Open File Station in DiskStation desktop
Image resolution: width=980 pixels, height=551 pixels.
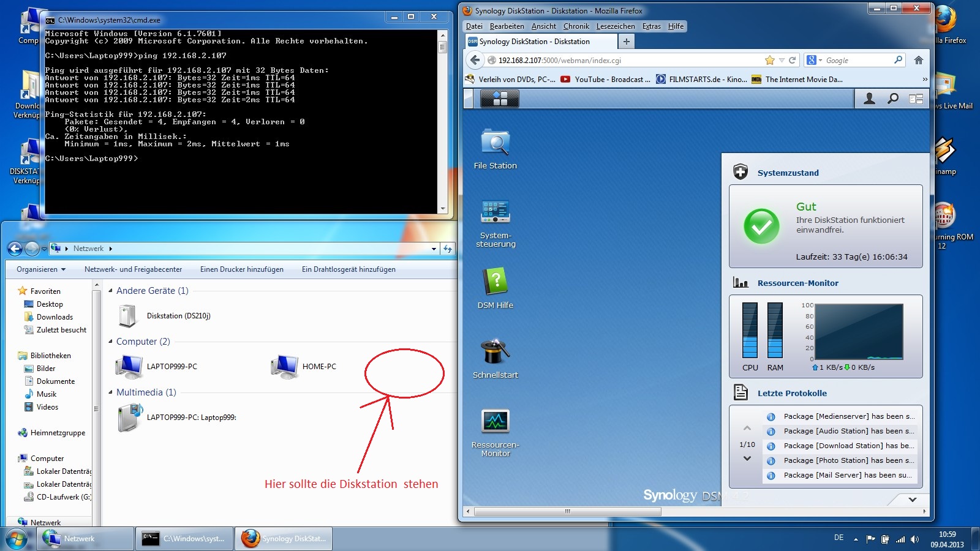496,149
